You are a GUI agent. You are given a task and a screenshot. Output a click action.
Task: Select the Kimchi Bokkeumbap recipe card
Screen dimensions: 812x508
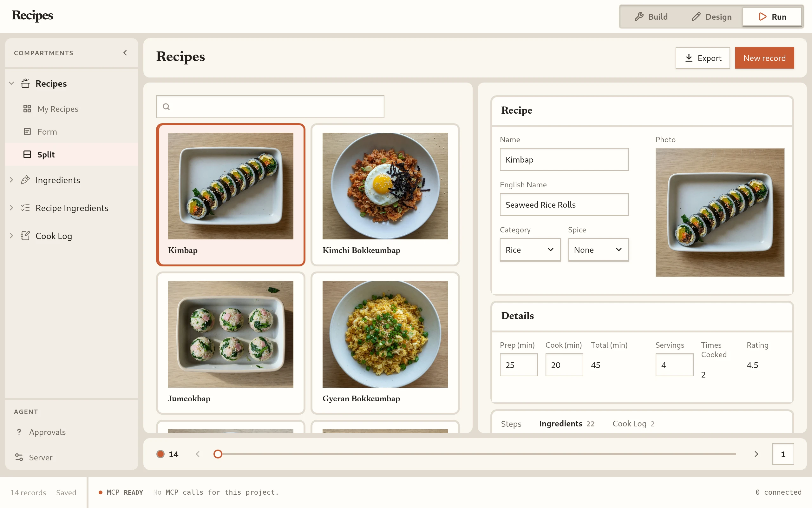(x=385, y=195)
